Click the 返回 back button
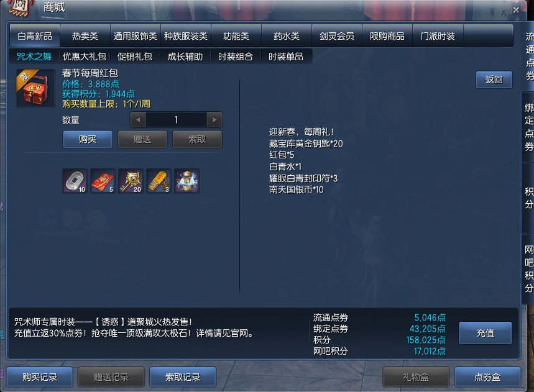The image size is (534, 392). [494, 80]
